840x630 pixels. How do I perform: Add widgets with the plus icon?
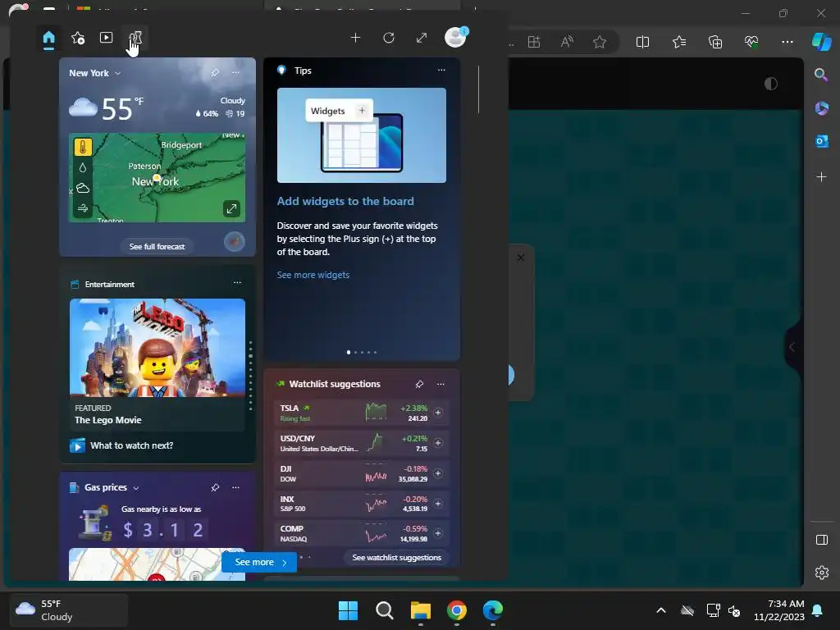click(x=355, y=38)
